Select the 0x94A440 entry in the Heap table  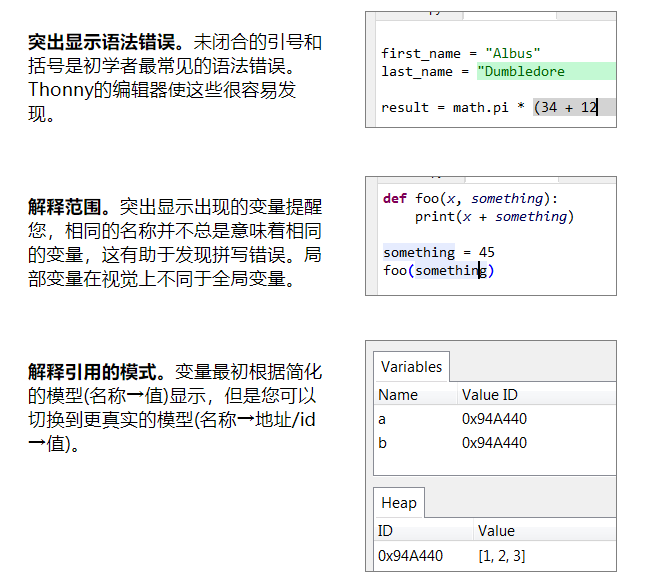pyautogui.click(x=410, y=555)
